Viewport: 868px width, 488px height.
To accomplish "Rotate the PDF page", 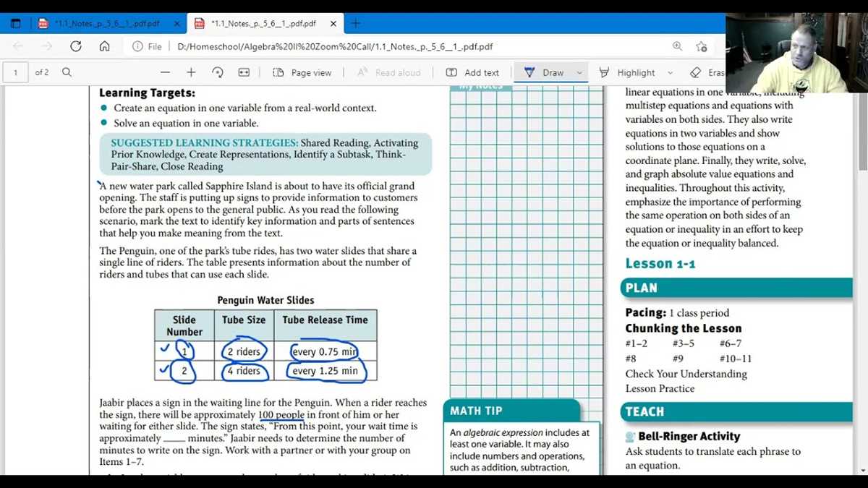I will [218, 72].
